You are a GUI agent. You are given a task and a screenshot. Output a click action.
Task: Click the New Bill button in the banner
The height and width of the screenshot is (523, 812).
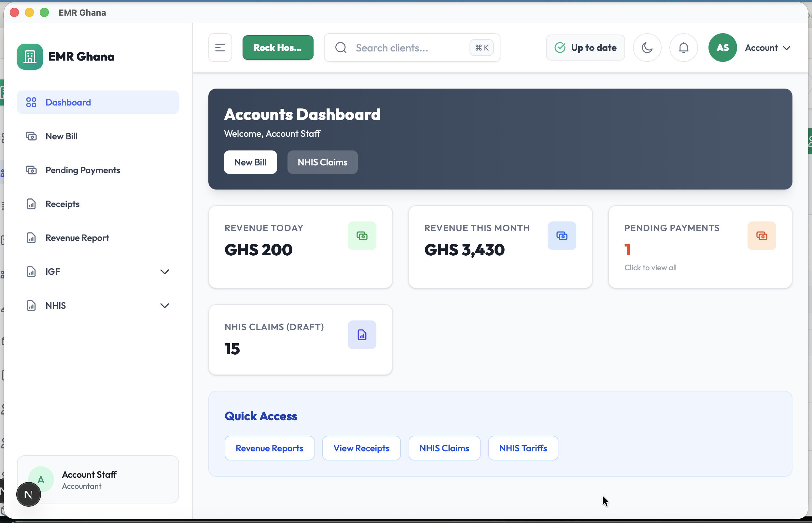point(250,162)
